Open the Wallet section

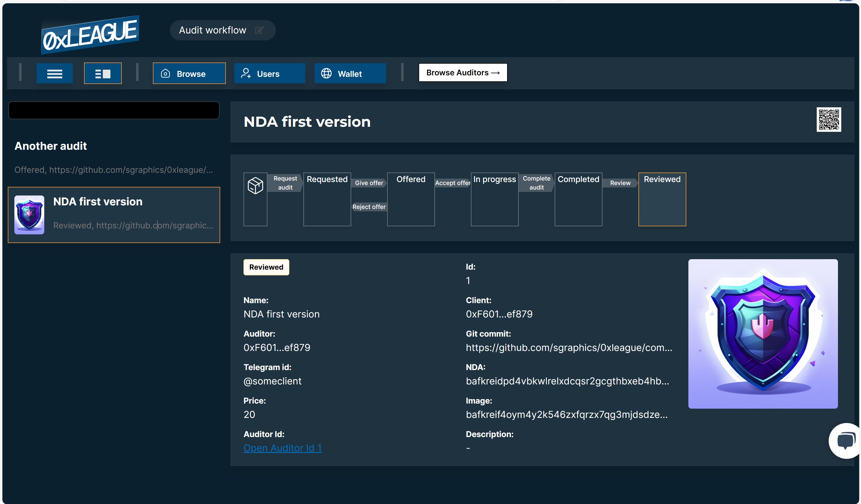pos(350,74)
